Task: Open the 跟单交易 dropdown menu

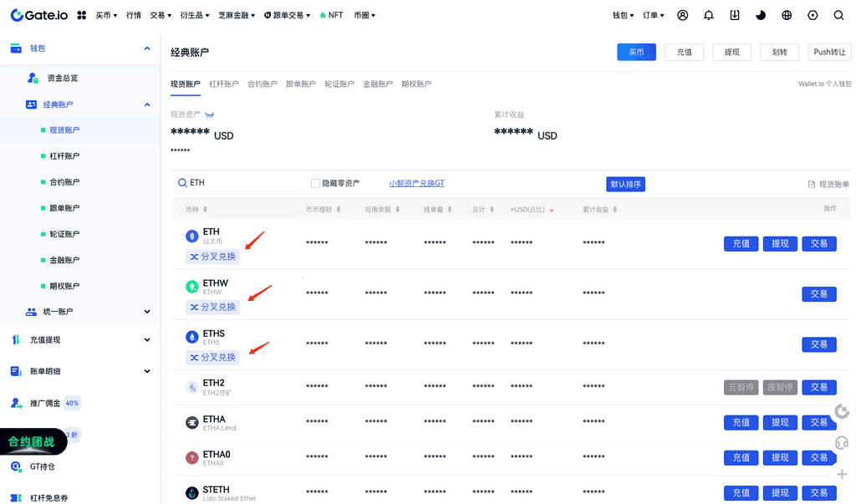Action: click(x=288, y=15)
